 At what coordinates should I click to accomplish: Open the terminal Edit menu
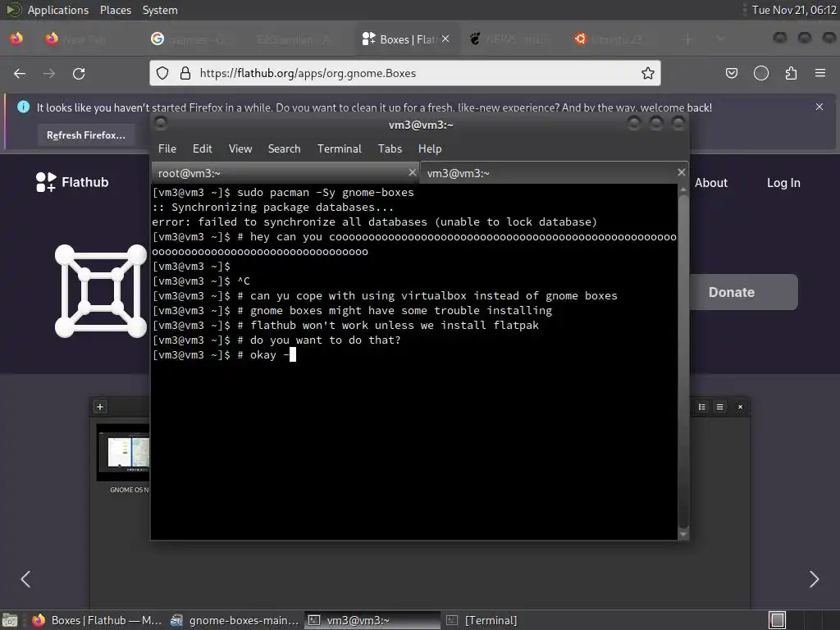pos(202,149)
